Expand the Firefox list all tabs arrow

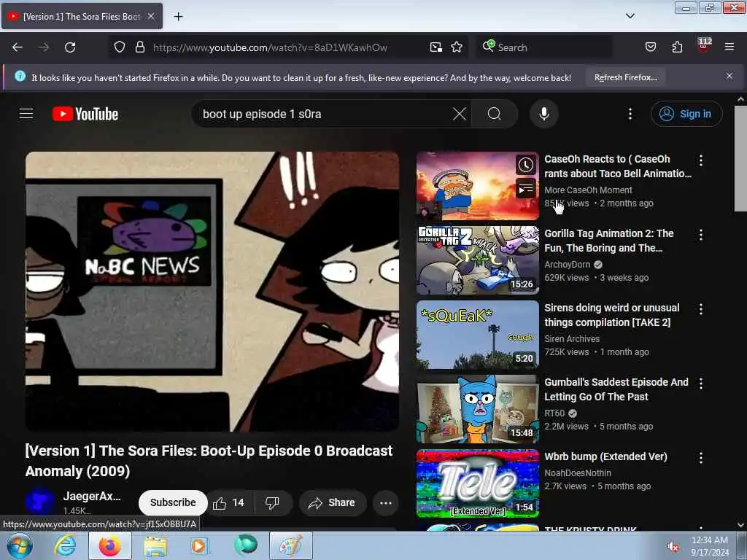coord(630,16)
